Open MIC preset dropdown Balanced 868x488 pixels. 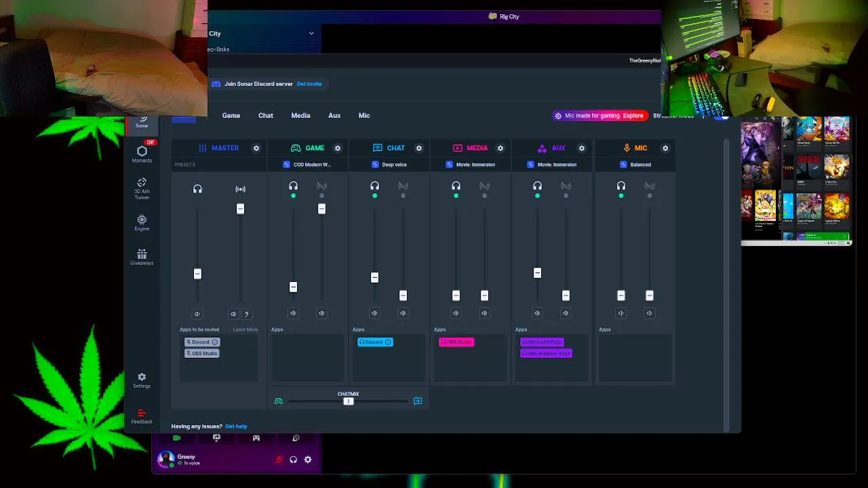point(635,165)
